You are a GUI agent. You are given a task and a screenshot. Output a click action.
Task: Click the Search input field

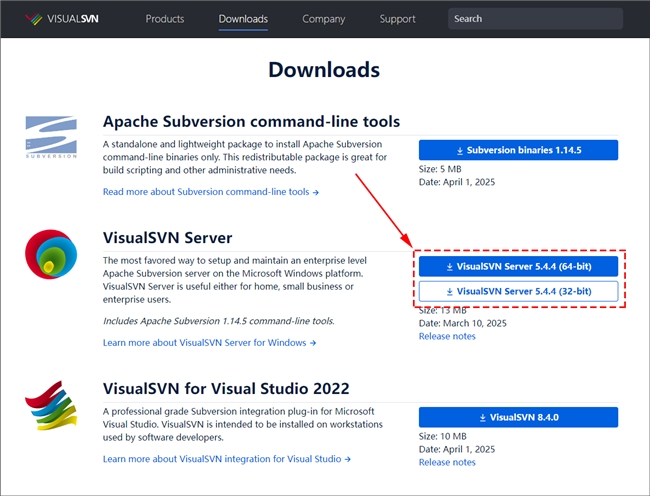[535, 19]
